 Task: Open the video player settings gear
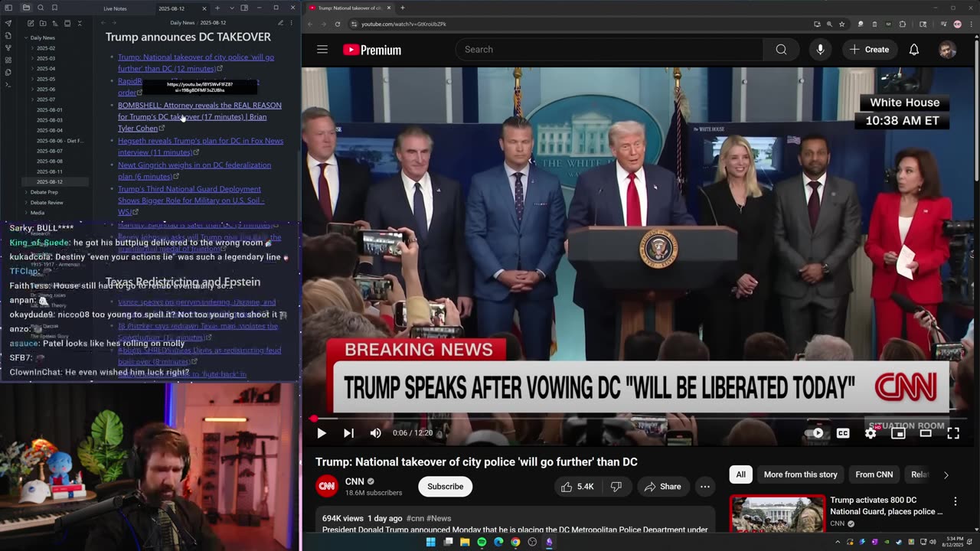pyautogui.click(x=871, y=433)
